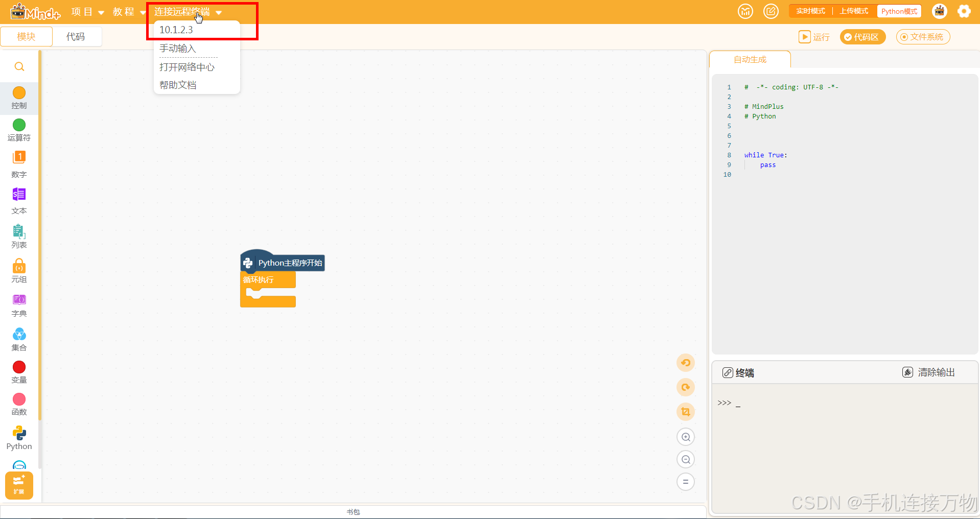This screenshot has height=519, width=980.
Task: Switch to the 代码 tab
Action: (x=76, y=37)
